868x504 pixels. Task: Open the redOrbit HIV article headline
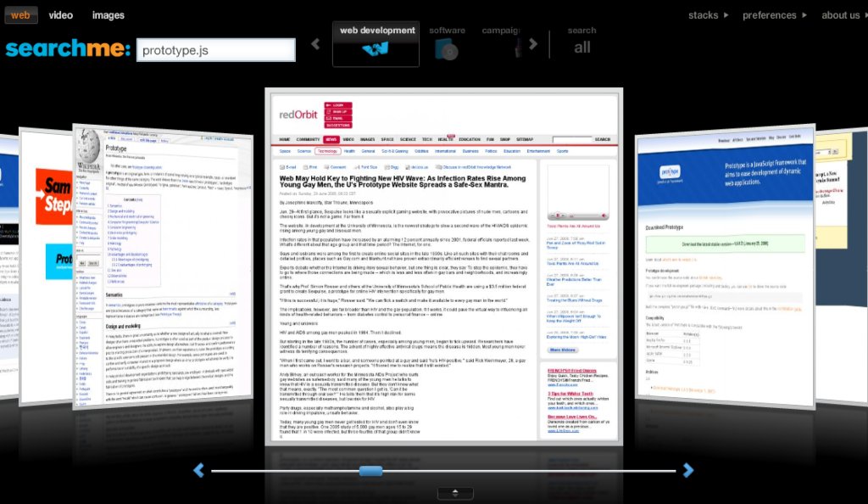pyautogui.click(x=403, y=182)
